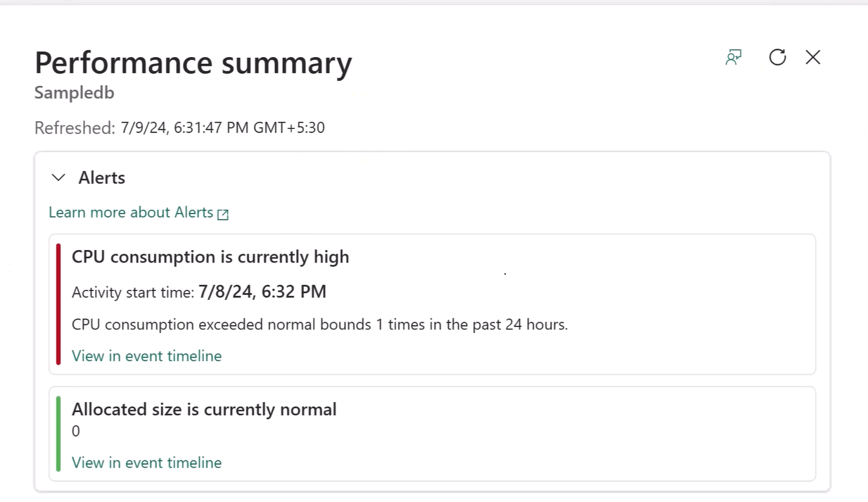Select the Allocated size is currently normal title
Screen dimensions: 868x502
(x=204, y=409)
